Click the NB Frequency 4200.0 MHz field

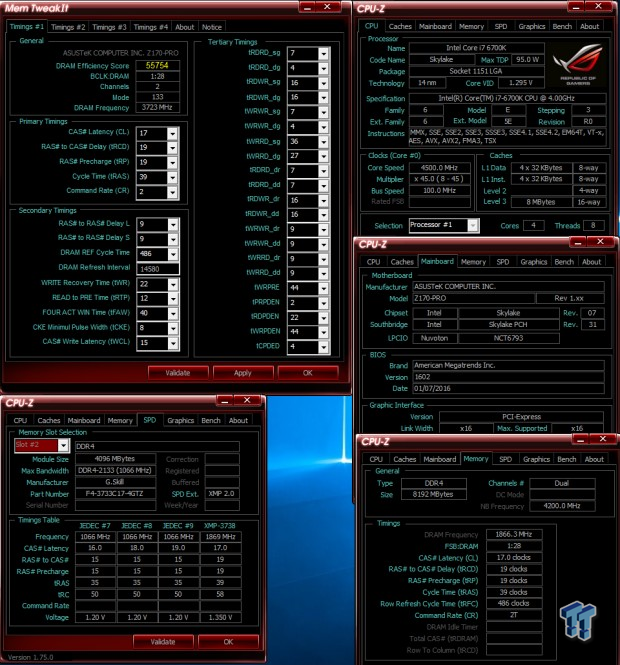[562, 506]
